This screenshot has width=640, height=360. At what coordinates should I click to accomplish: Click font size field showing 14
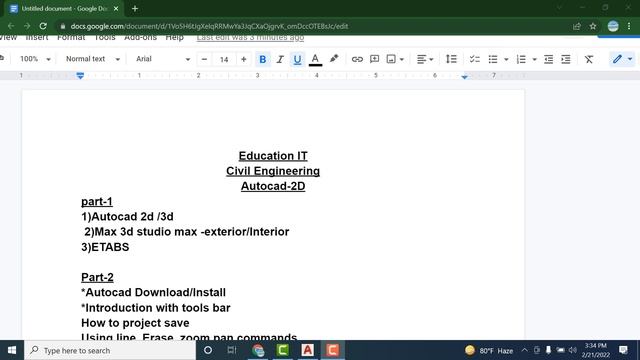click(224, 60)
